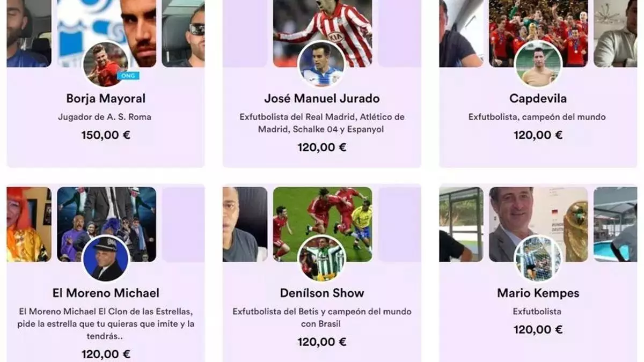Select the Denílson Show name heading

point(322,293)
